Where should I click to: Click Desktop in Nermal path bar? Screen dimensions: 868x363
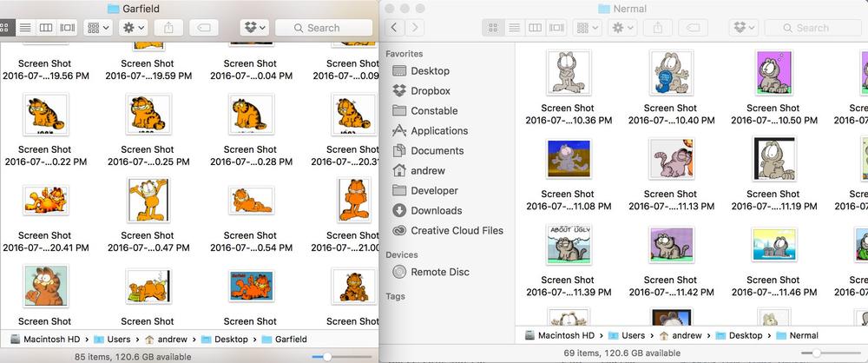(740, 335)
